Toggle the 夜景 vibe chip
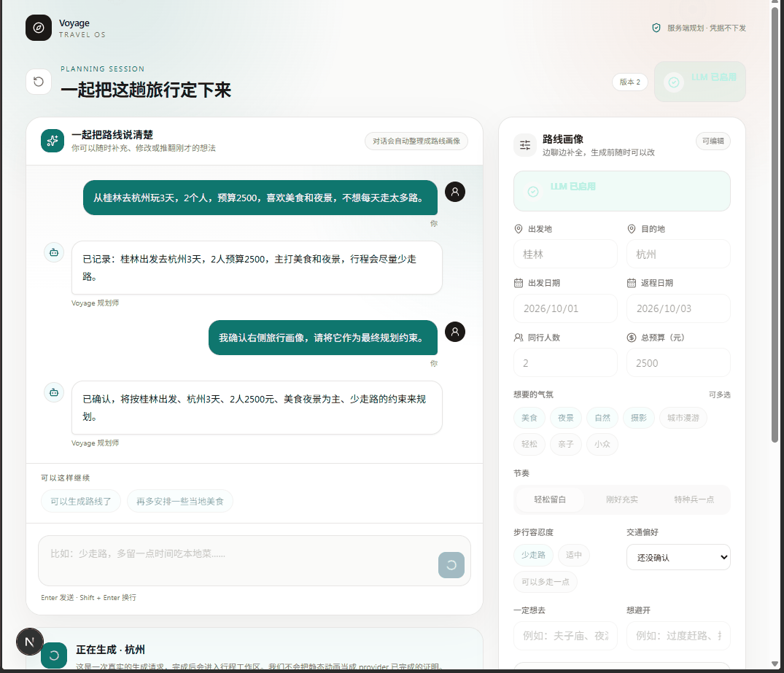The image size is (784, 673). tap(565, 418)
